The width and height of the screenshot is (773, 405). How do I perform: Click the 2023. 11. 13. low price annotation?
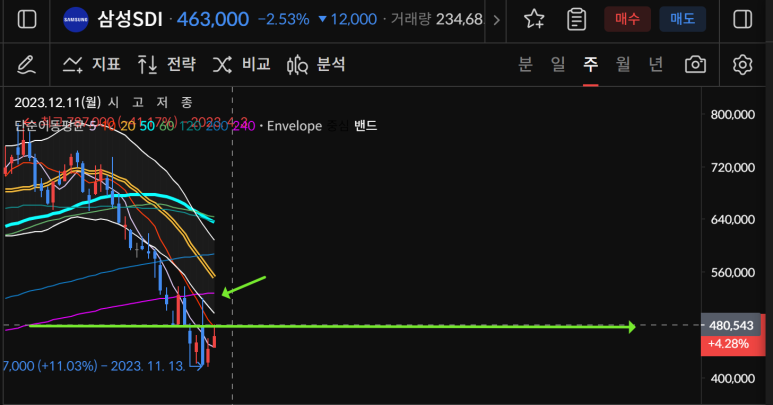coord(94,366)
